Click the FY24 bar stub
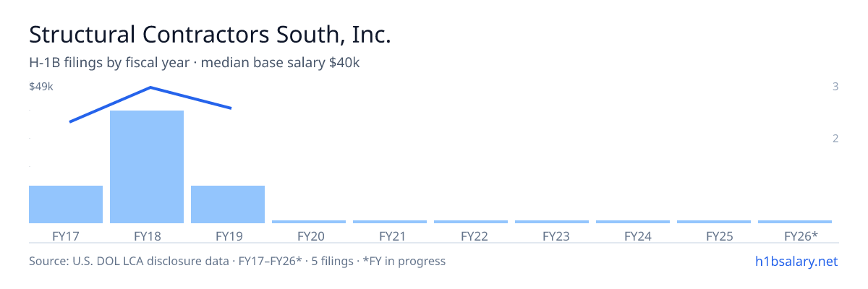 click(633, 222)
